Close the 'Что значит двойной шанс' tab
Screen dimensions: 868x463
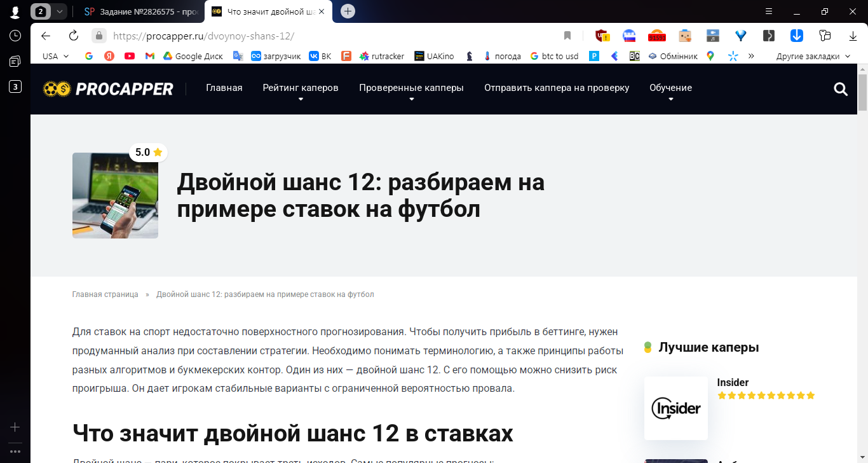tap(322, 11)
